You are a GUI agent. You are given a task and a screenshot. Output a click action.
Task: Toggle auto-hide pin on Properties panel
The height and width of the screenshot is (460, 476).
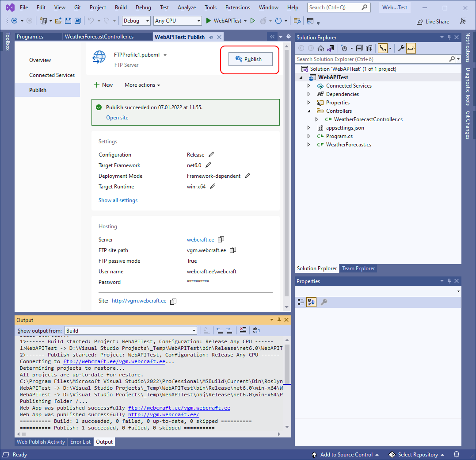tap(449, 281)
